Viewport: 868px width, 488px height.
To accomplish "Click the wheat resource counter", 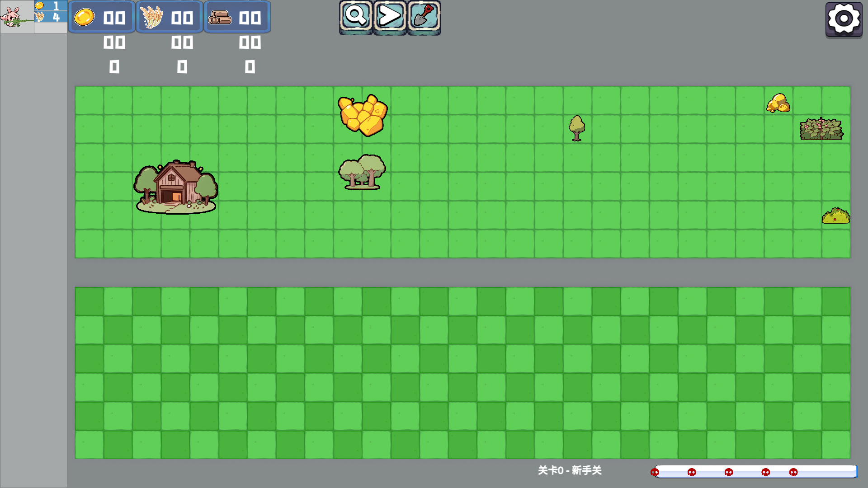I will pos(170,17).
